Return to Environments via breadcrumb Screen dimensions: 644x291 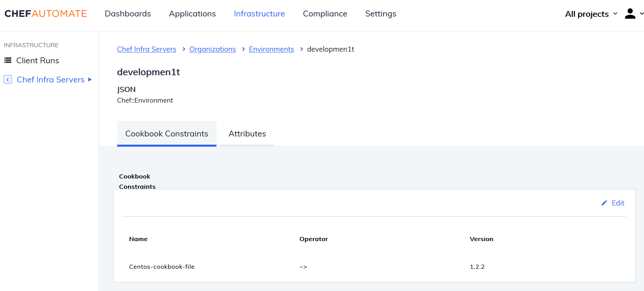[271, 49]
